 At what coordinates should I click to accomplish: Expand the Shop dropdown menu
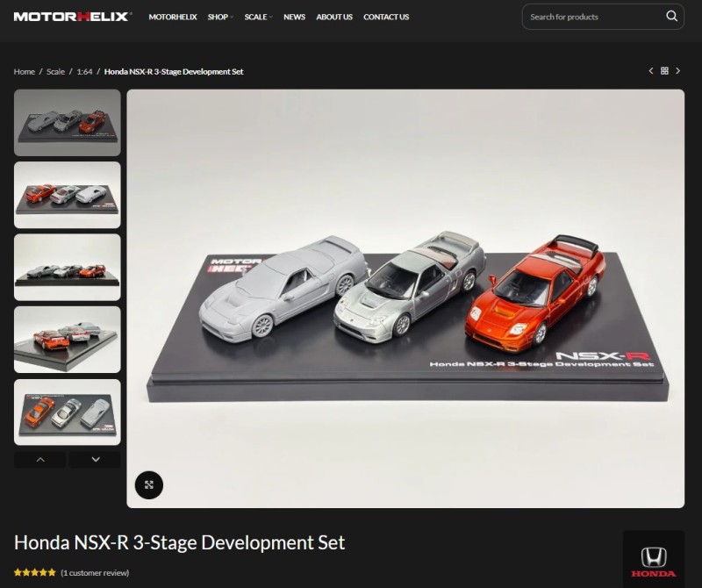point(220,17)
